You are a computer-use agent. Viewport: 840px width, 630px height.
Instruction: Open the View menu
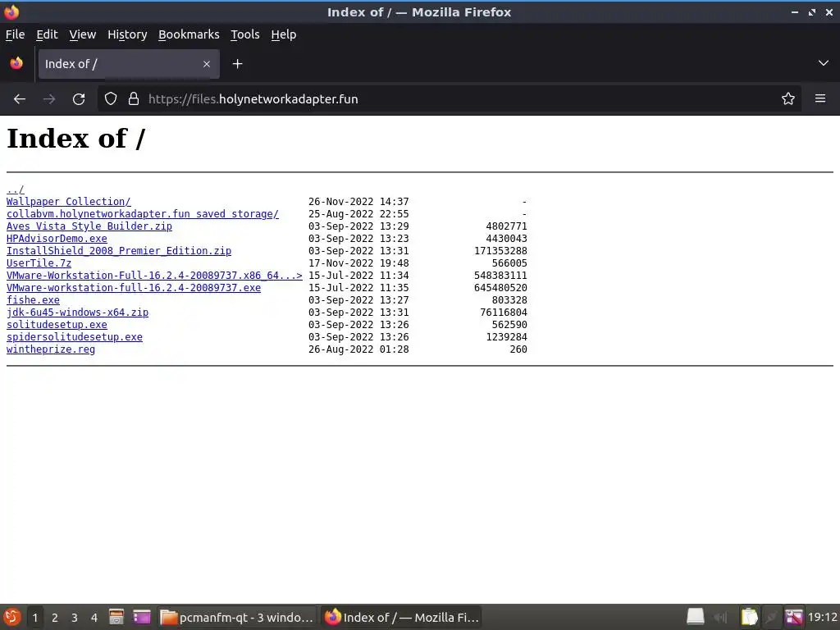(83, 34)
